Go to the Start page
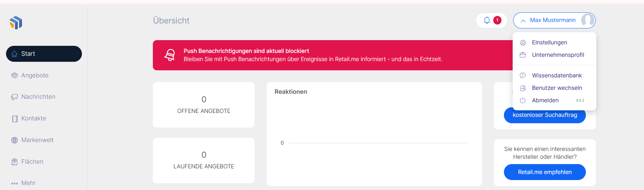The height and width of the screenshot is (190, 644). [x=44, y=54]
